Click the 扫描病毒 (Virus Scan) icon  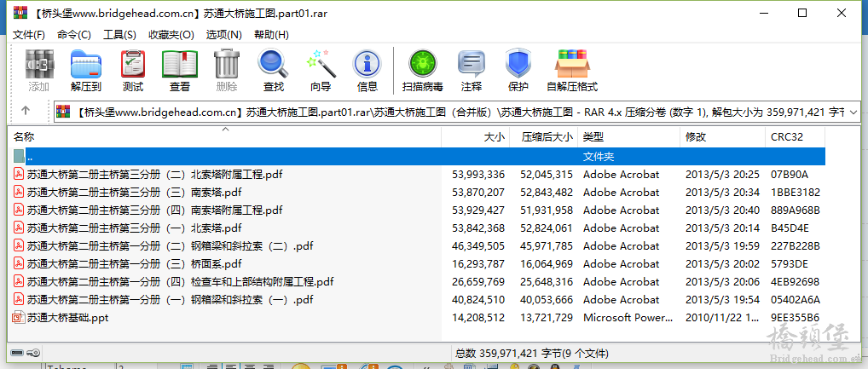(423, 64)
